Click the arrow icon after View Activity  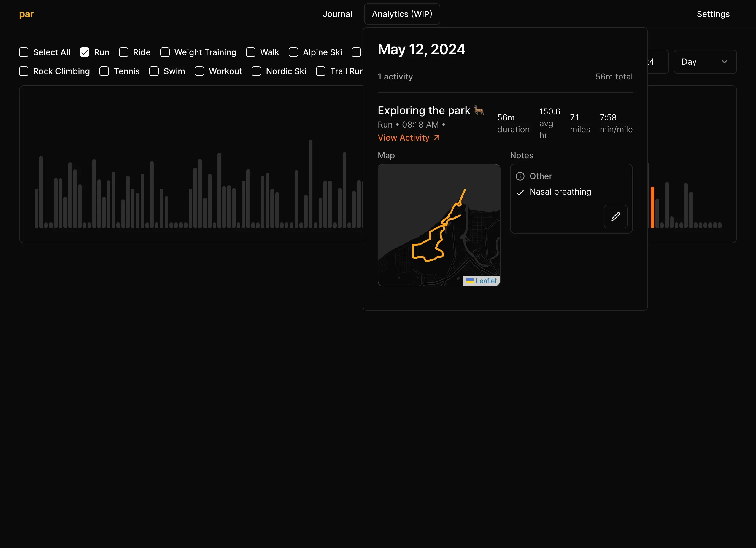pos(437,138)
